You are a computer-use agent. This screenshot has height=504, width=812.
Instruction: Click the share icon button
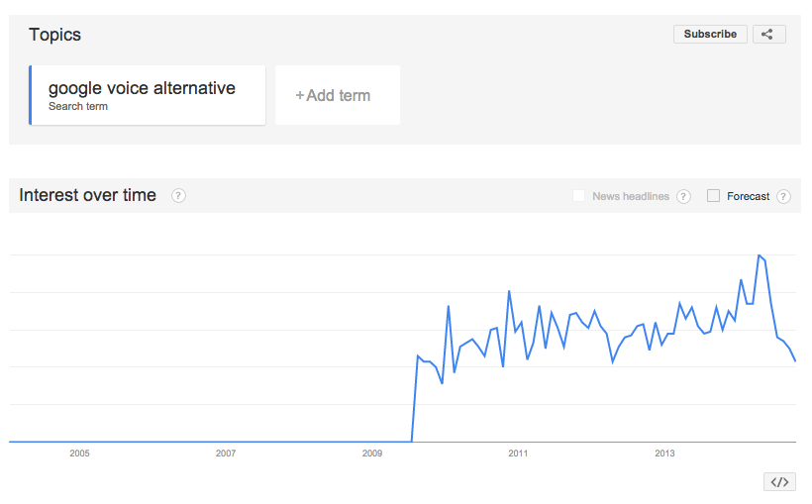pyautogui.click(x=769, y=35)
